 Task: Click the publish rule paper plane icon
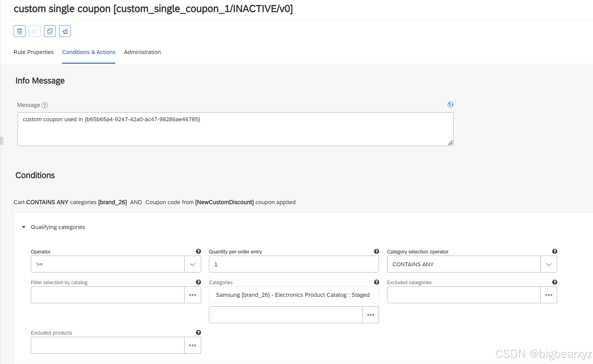(x=65, y=31)
